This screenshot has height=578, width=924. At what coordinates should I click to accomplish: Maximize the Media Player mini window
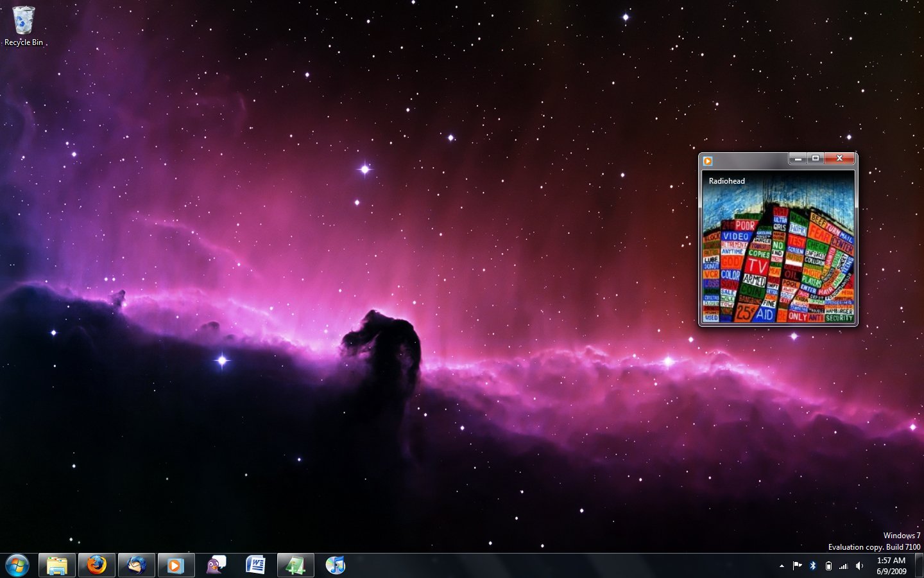click(x=816, y=158)
